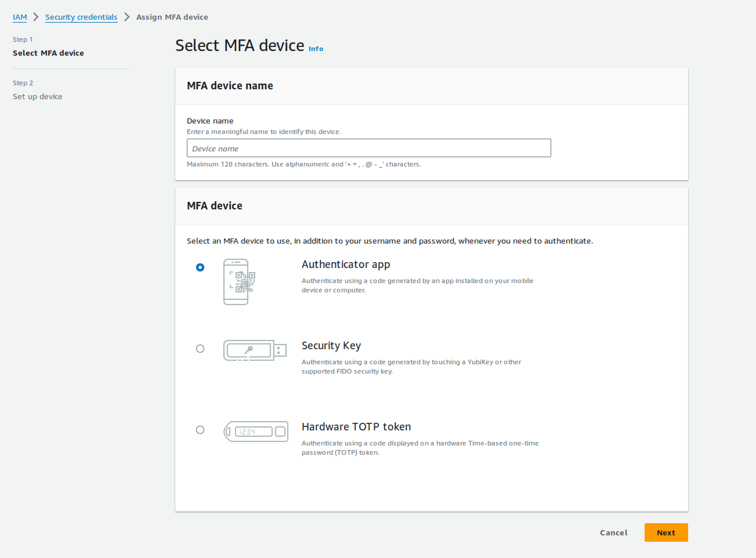Click the Authenticator app description text
756x558 pixels.
417,285
